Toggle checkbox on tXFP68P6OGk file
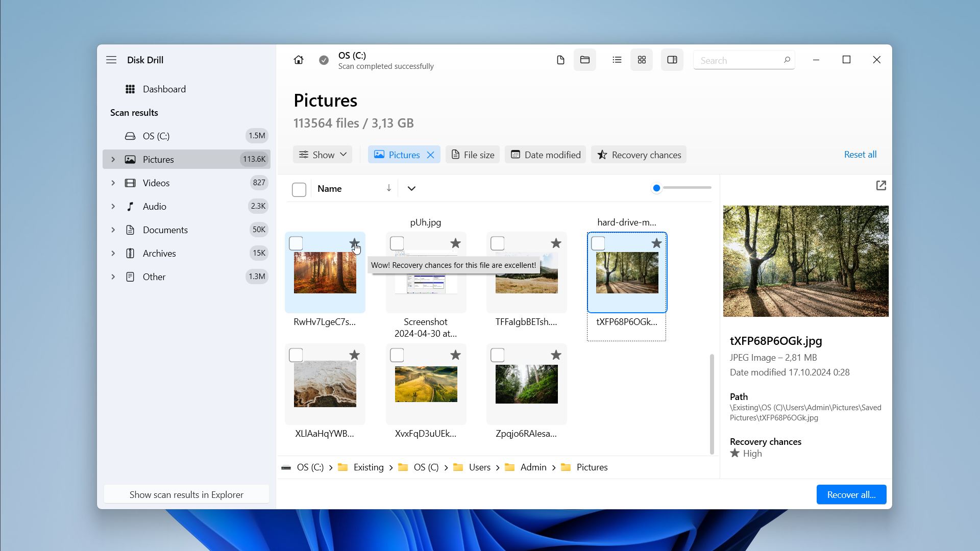Viewport: 980px width, 551px height. click(x=598, y=243)
